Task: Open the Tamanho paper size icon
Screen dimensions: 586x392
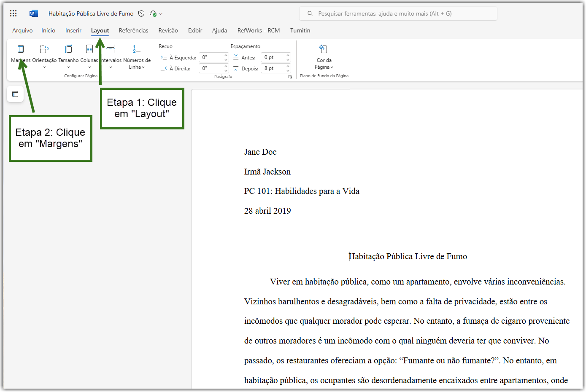Action: (x=68, y=49)
